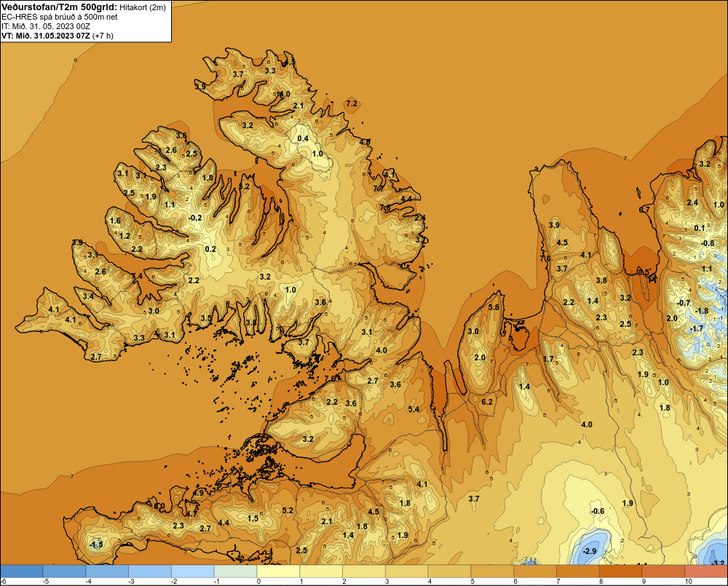Pick the legend color swatch between 7 and 8
Screen dimensions: 728x586
[577, 571]
